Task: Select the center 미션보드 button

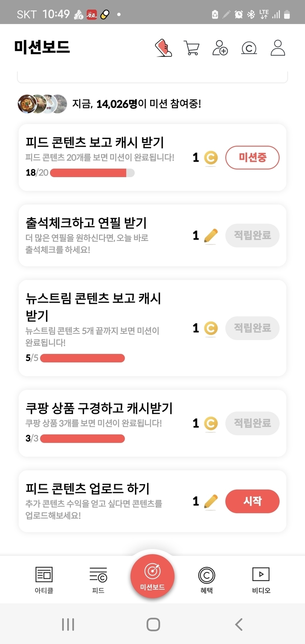Action: [x=152, y=576]
